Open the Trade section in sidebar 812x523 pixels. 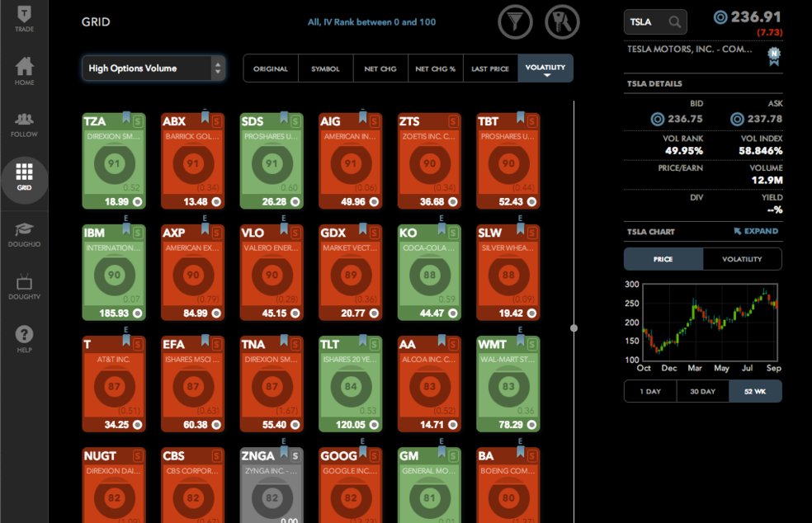(24, 19)
